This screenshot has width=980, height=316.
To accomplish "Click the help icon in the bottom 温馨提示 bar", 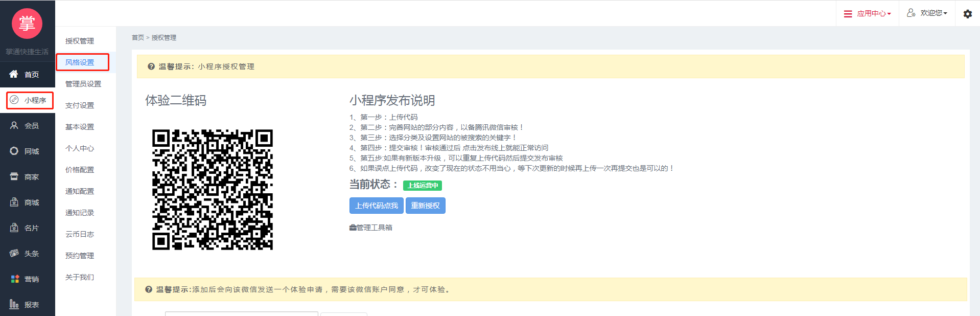I will [149, 289].
